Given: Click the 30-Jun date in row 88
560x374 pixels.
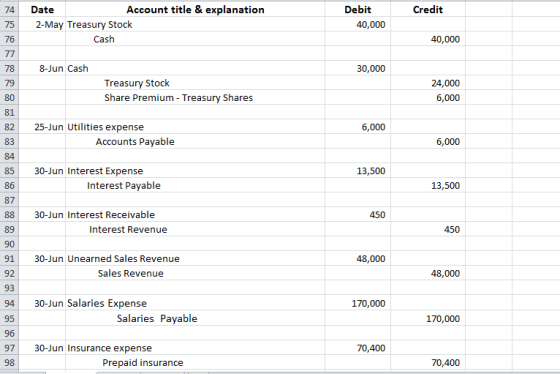Looking at the screenshot, I should click(x=42, y=215).
